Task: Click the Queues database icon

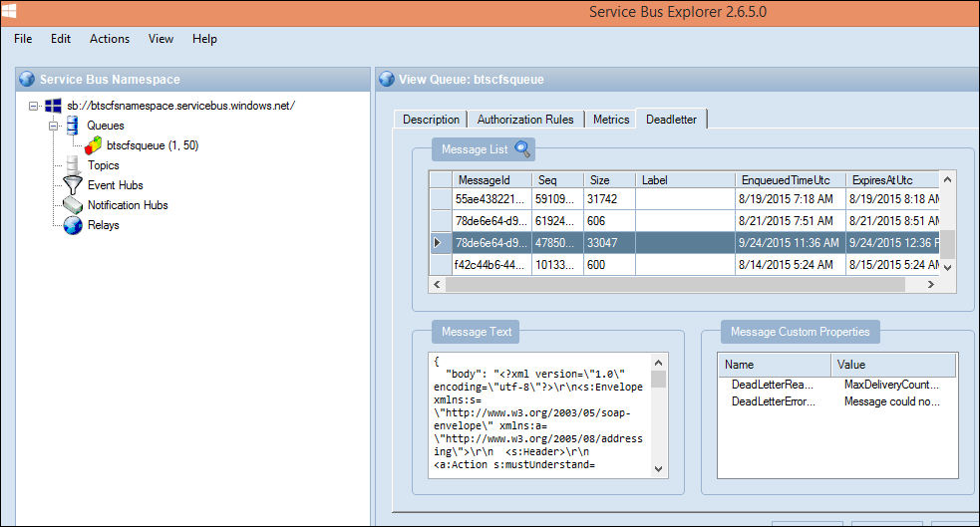Action: [73, 126]
